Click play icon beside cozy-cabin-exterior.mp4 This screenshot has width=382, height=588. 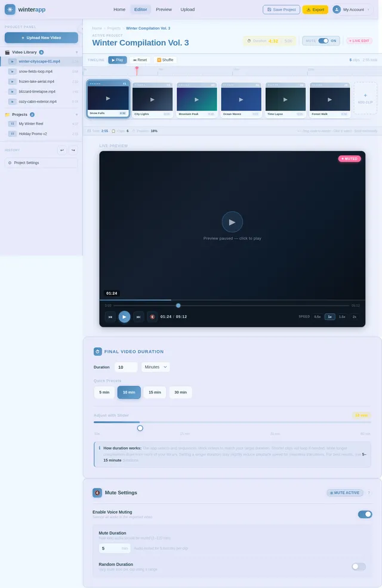tap(13, 101)
